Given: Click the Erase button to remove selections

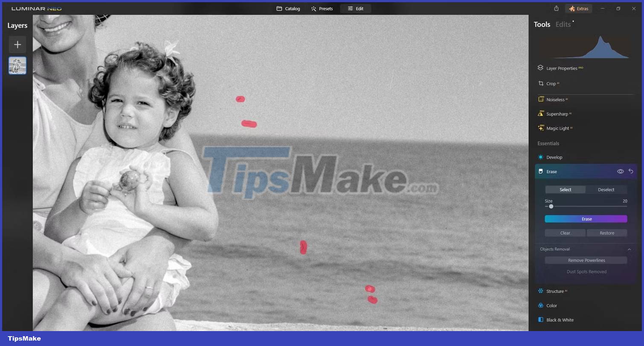Looking at the screenshot, I should click(x=586, y=219).
